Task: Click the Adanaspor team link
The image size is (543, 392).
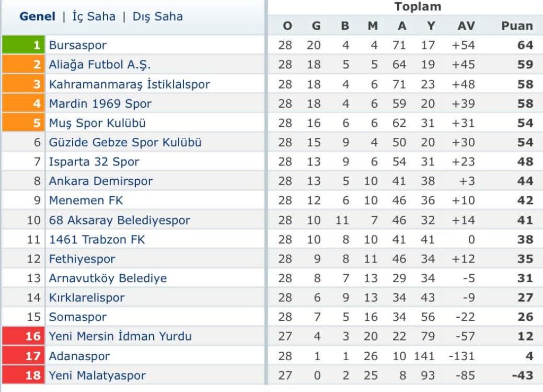Action: point(79,356)
